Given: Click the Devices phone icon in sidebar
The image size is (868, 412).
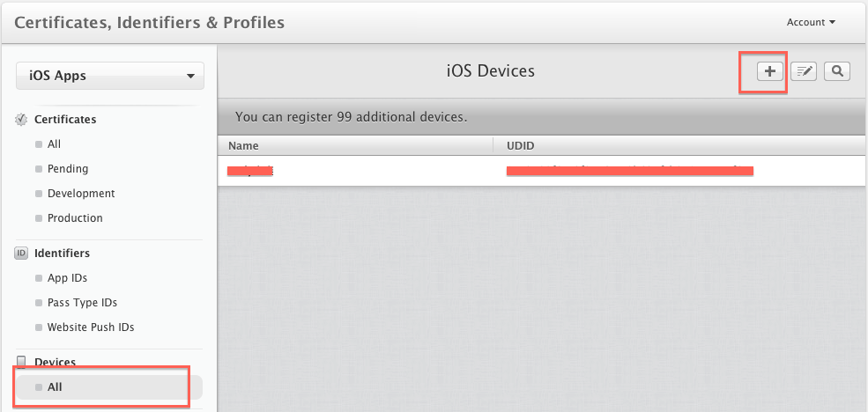Looking at the screenshot, I should [21, 363].
